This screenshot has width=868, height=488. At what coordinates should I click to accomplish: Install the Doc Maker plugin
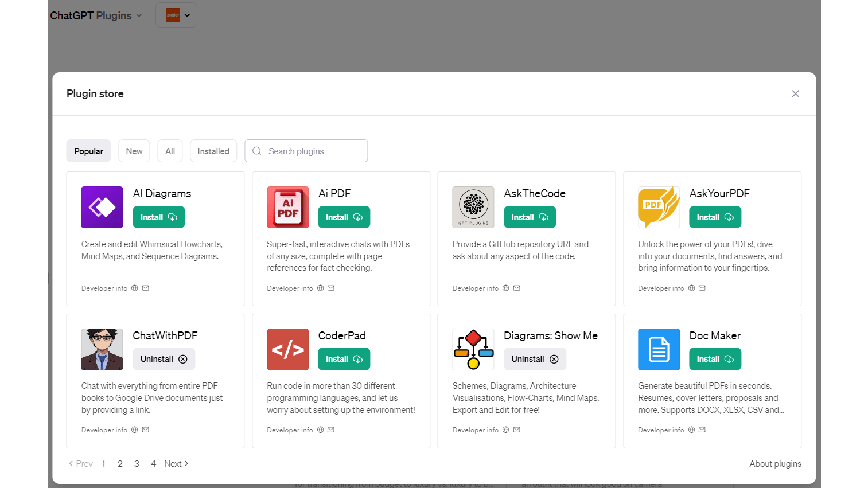(x=715, y=359)
